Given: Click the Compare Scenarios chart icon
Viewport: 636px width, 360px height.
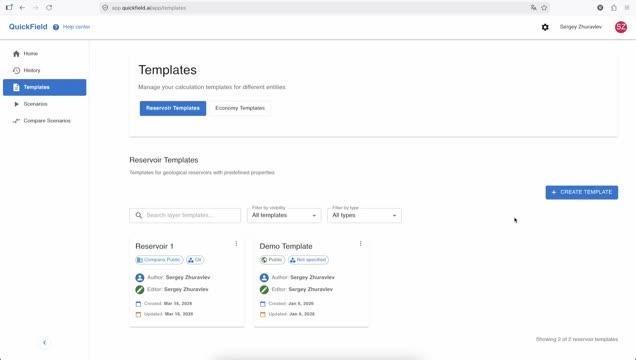Looking at the screenshot, I should 16,121.
